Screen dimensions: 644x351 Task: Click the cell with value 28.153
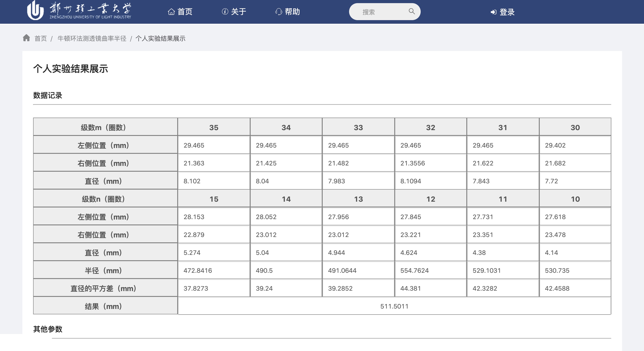pos(214,216)
